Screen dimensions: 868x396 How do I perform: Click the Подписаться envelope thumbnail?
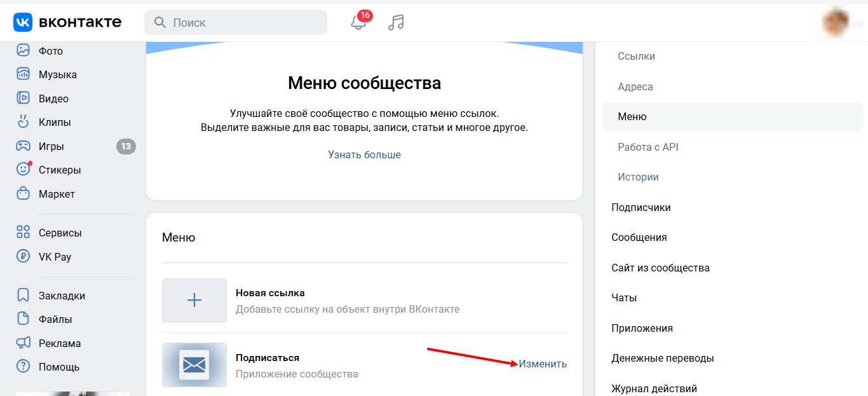coord(194,365)
